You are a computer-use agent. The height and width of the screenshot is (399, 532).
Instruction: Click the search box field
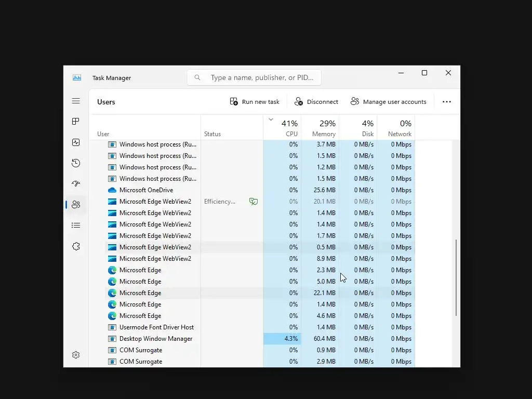click(254, 78)
